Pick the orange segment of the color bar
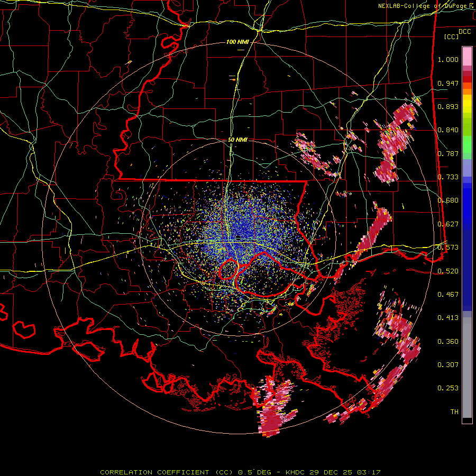 coord(467,89)
